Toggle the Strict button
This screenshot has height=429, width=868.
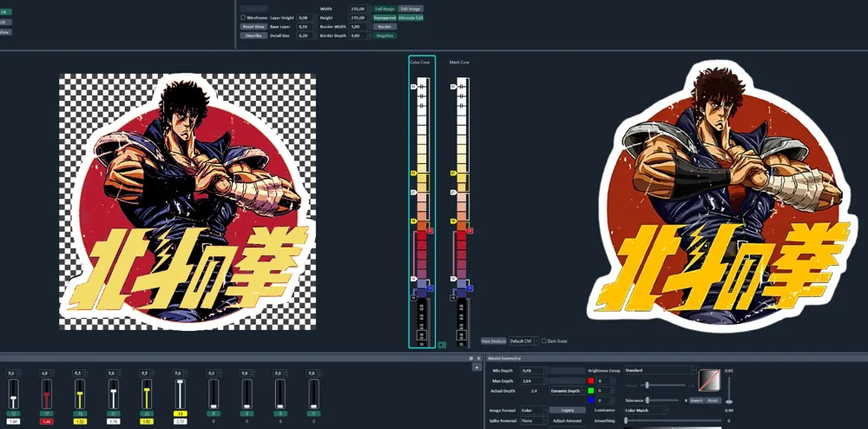pos(713,400)
